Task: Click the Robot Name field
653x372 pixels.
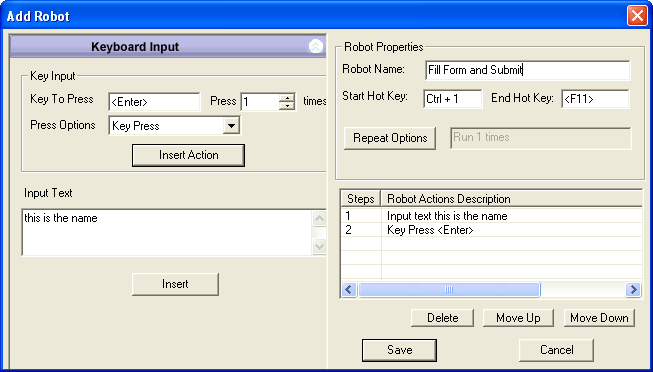Action: pos(528,70)
